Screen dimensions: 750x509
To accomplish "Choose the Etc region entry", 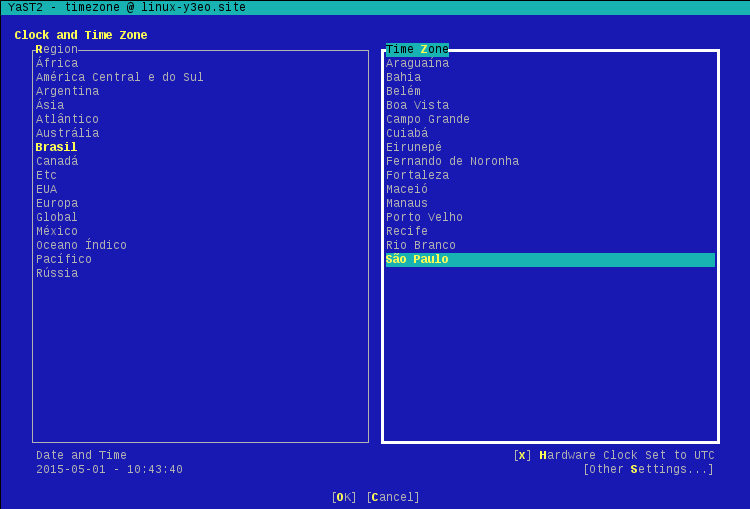I will [46, 175].
